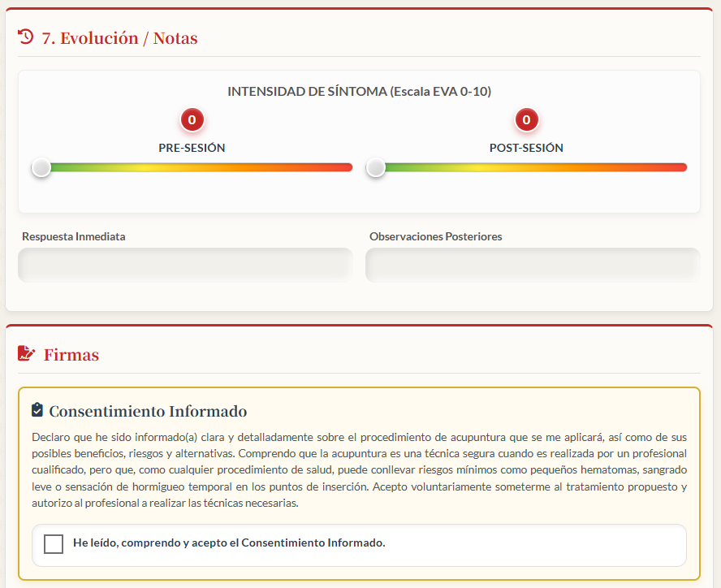This screenshot has width=721, height=588.
Task: Click the 'Observaciones Posteriores' field label
Action: [436, 236]
